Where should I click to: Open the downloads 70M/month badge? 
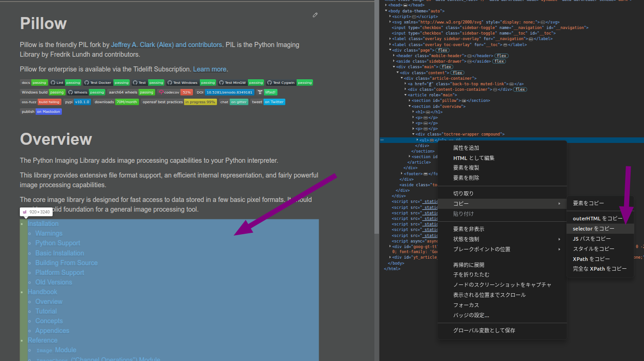click(116, 102)
